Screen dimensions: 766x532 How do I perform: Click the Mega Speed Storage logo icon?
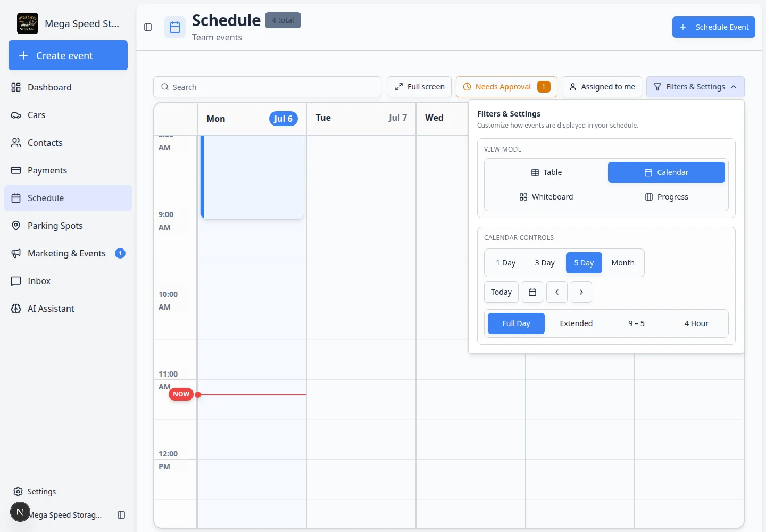[x=28, y=23]
